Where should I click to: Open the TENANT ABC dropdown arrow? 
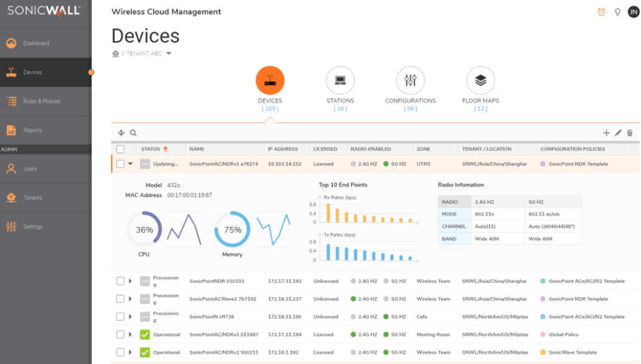(169, 54)
